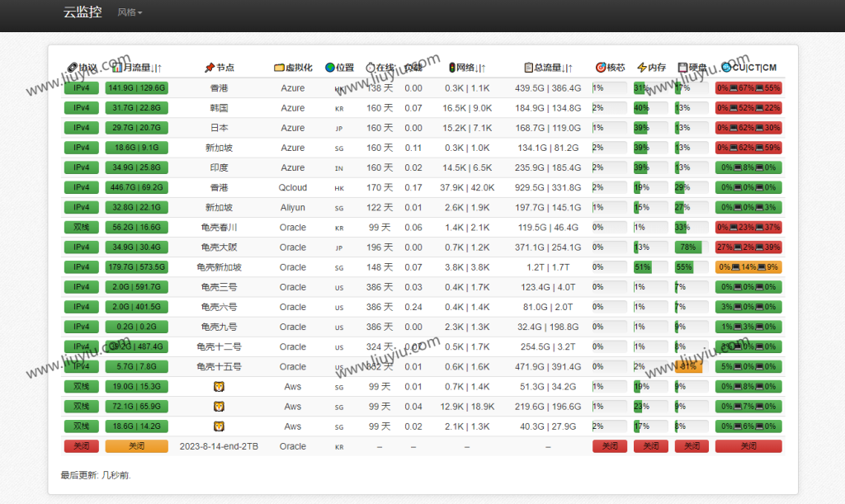Click the red 关闭 badge under 核芯 column
The image size is (845, 504).
[x=610, y=446]
